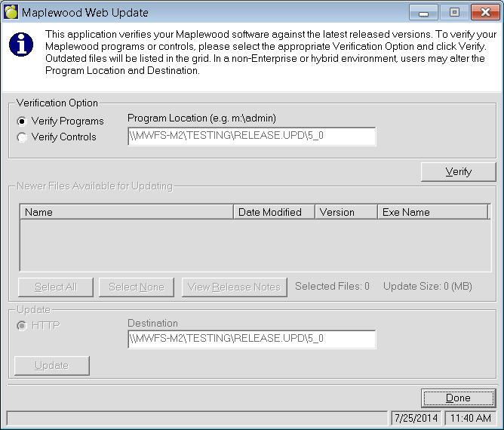Sort grid by Name column header

coord(126,212)
